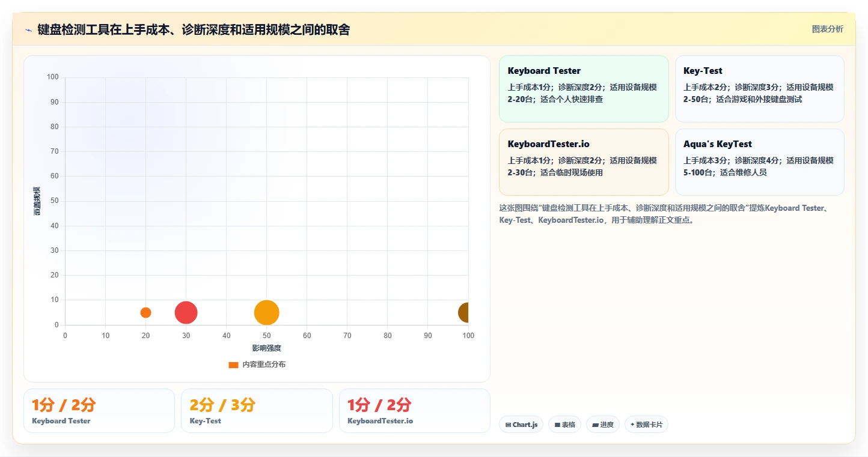
Task: Select the Chart.js tag
Action: click(x=521, y=425)
